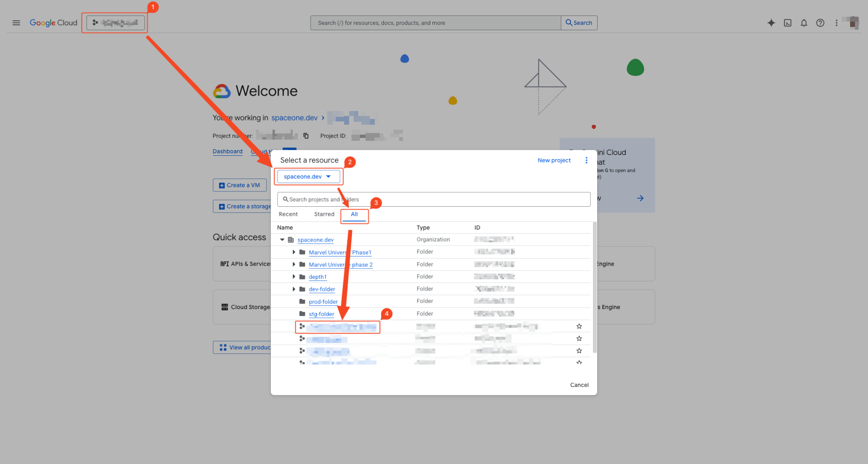Image resolution: width=868 pixels, height=464 pixels.
Task: Select the Marvel Universe Phase1 folder link
Action: [x=340, y=252]
